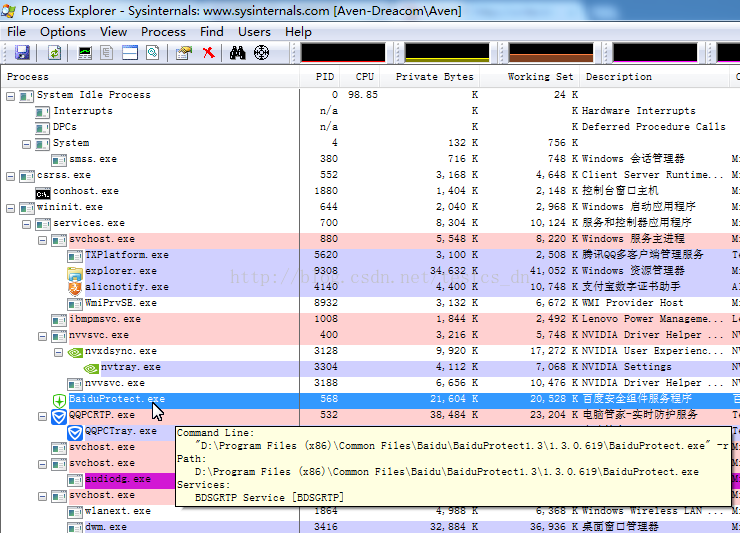Collapse the svchost.exe node above audiodg.exe
This screenshot has width=740, height=533.
coord(42,465)
